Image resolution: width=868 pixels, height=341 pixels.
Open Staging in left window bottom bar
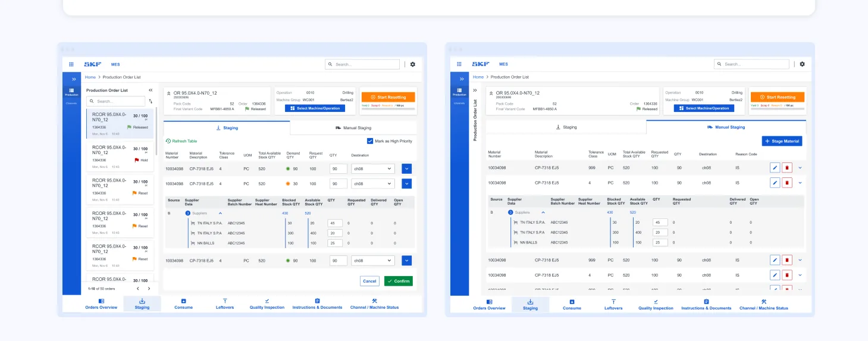point(142,304)
